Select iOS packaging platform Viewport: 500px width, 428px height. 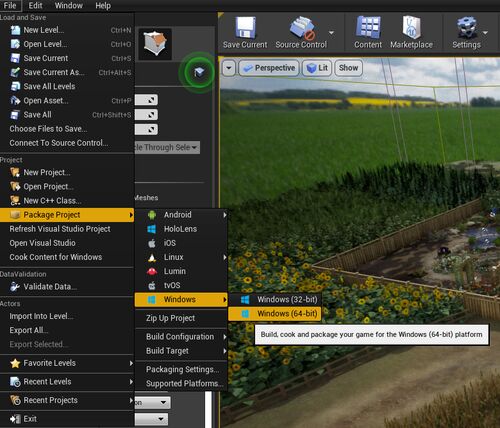pos(181,243)
